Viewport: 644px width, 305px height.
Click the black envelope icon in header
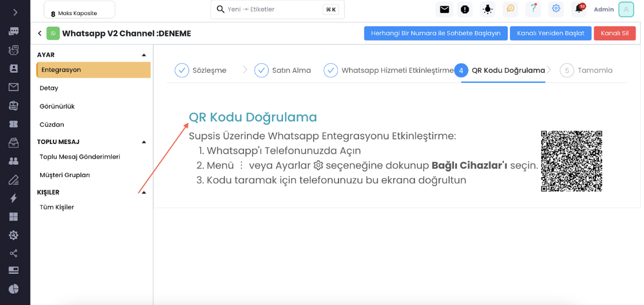(x=444, y=9)
